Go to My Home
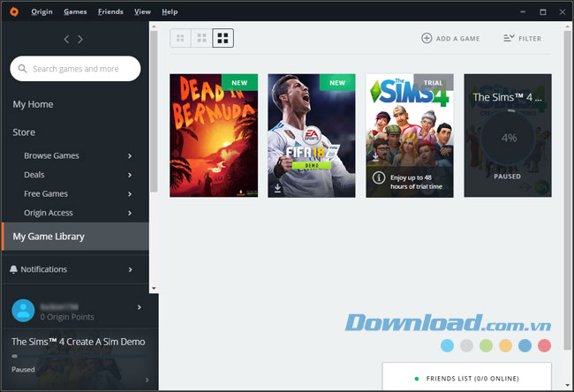The height and width of the screenshot is (392, 574). point(33,104)
